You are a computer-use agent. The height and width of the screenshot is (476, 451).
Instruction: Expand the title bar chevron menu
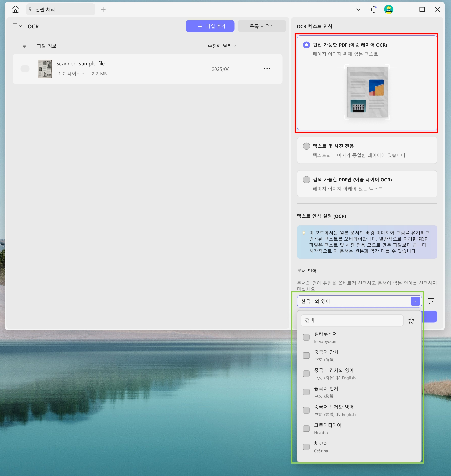pos(358,10)
